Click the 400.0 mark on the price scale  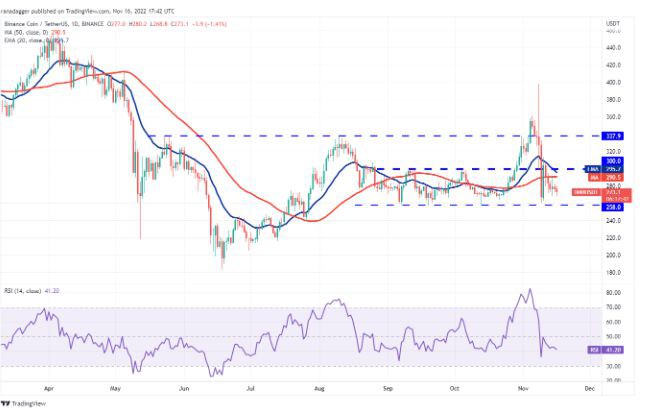click(612, 83)
